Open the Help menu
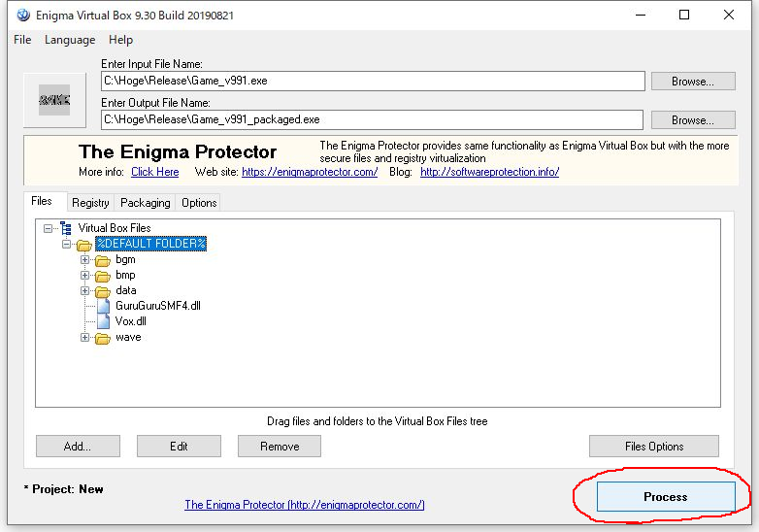 pyautogui.click(x=120, y=40)
